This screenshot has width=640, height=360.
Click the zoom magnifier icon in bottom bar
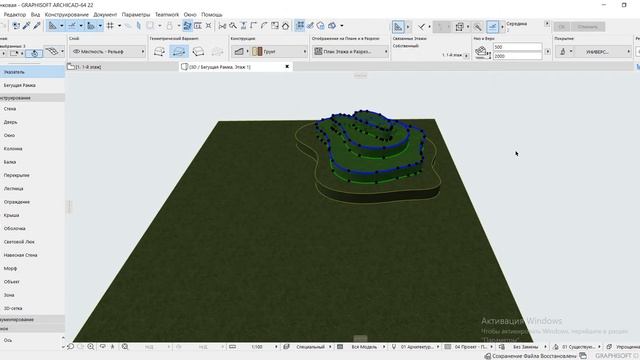(91, 347)
